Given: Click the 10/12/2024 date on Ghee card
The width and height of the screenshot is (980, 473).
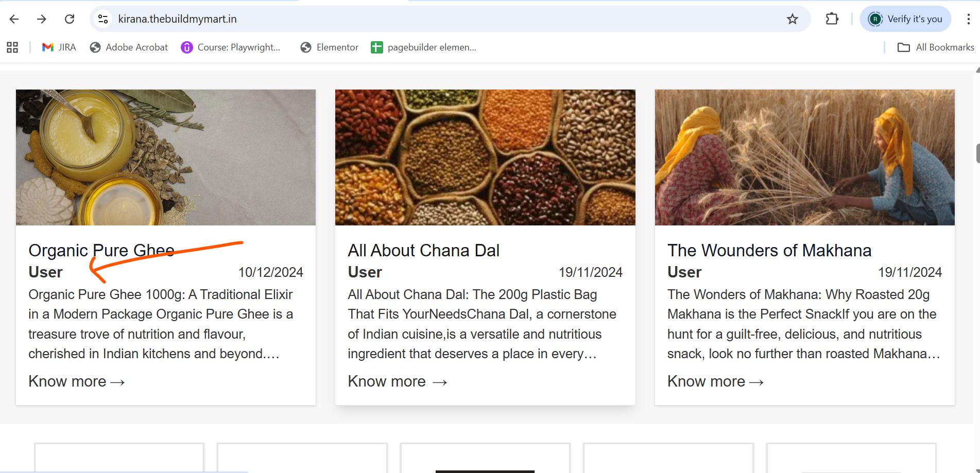Looking at the screenshot, I should pyautogui.click(x=271, y=272).
